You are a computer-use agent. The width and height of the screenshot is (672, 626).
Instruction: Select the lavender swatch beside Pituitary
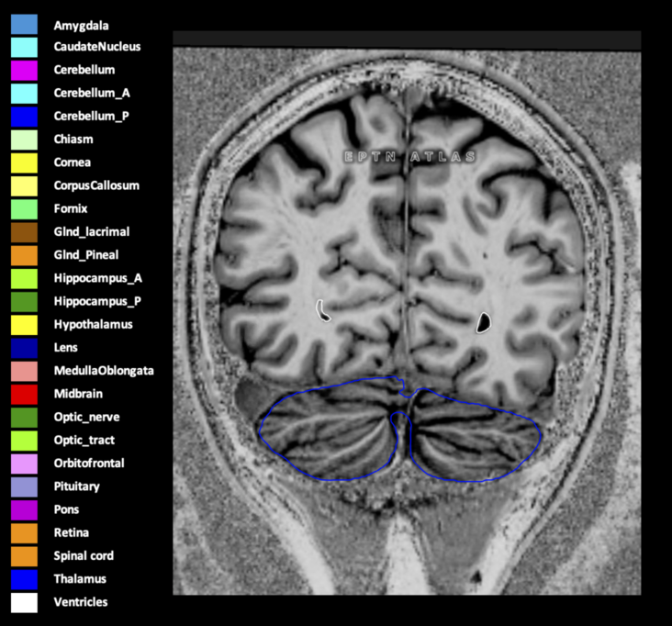[24, 487]
